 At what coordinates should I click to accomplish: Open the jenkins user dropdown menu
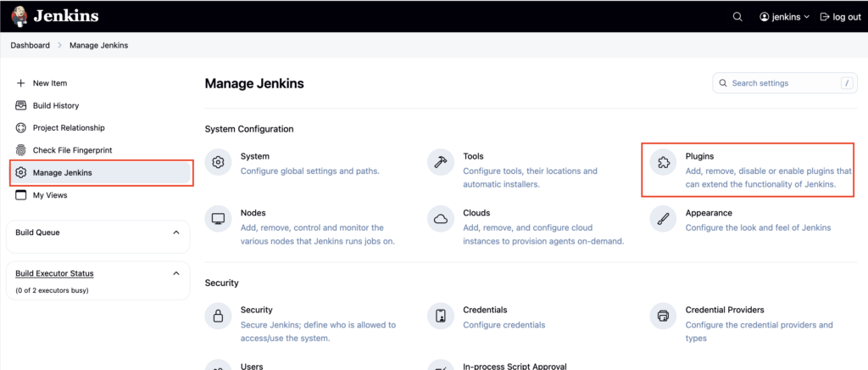[785, 17]
